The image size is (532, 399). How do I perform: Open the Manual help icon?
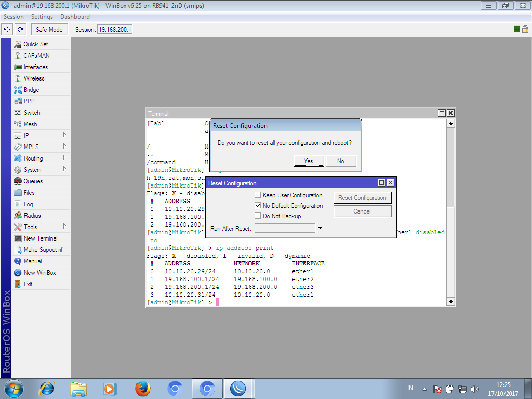(17, 261)
